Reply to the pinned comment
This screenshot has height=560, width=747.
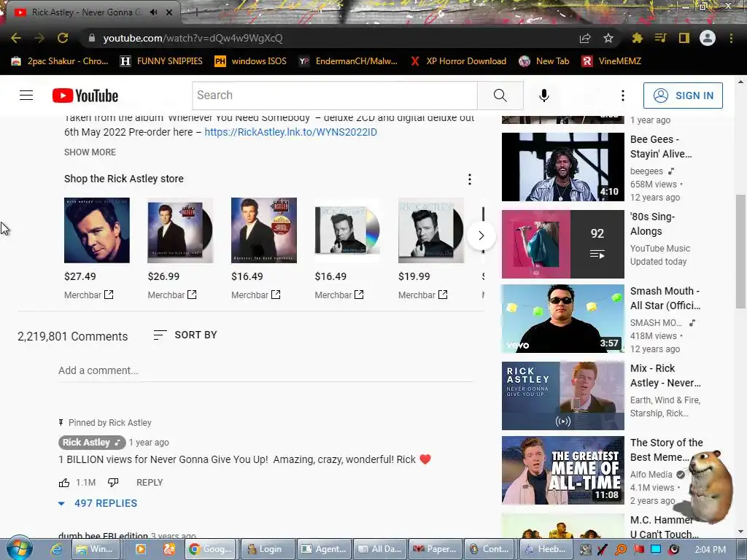click(x=150, y=483)
